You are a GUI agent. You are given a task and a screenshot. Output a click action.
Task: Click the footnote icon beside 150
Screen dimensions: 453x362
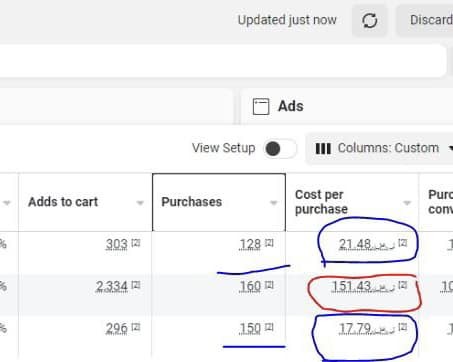pos(269,327)
